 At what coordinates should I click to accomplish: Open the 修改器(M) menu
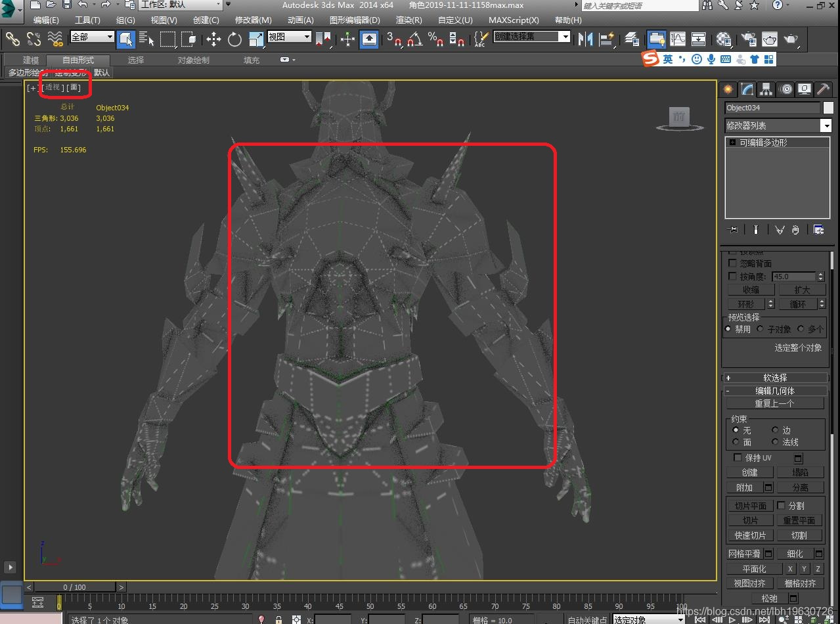(253, 20)
